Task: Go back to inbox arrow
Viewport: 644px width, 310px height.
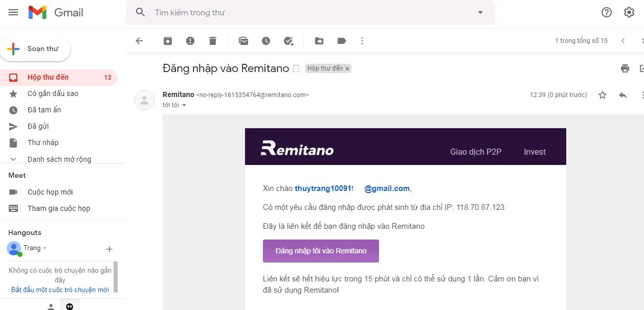Action: 139,41
